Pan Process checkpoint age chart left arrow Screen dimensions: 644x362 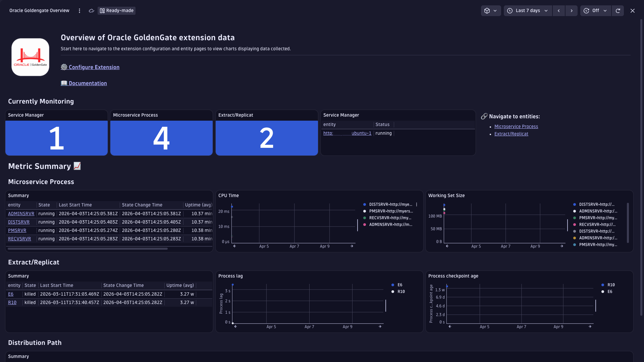point(450,326)
